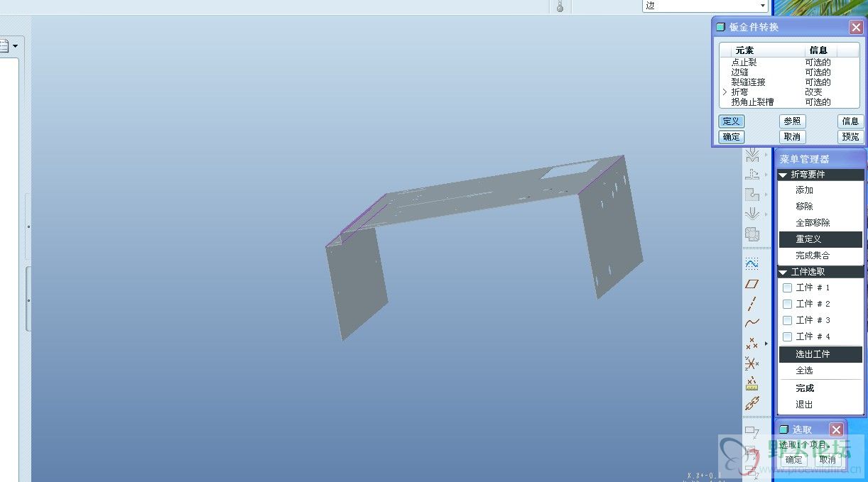Click 取消 in the 钣金件转换 dialog

(792, 137)
